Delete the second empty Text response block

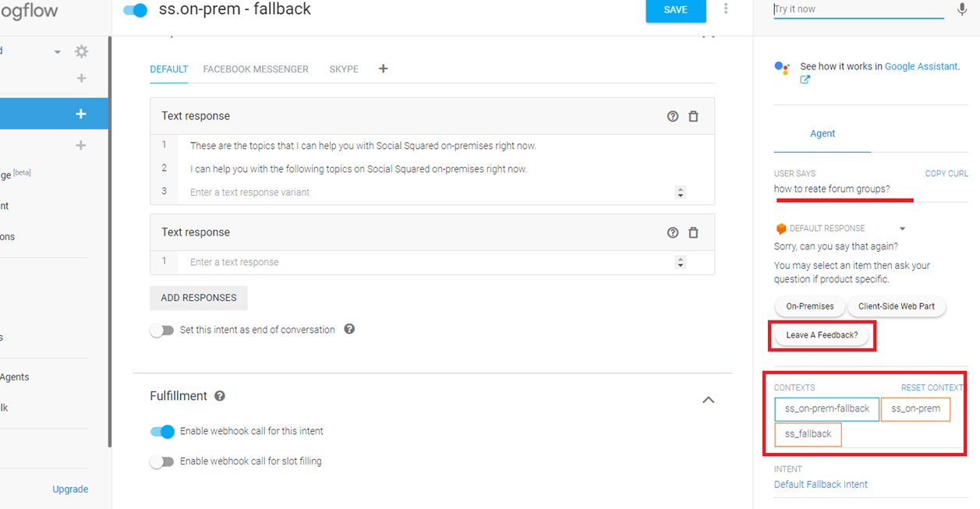693,232
